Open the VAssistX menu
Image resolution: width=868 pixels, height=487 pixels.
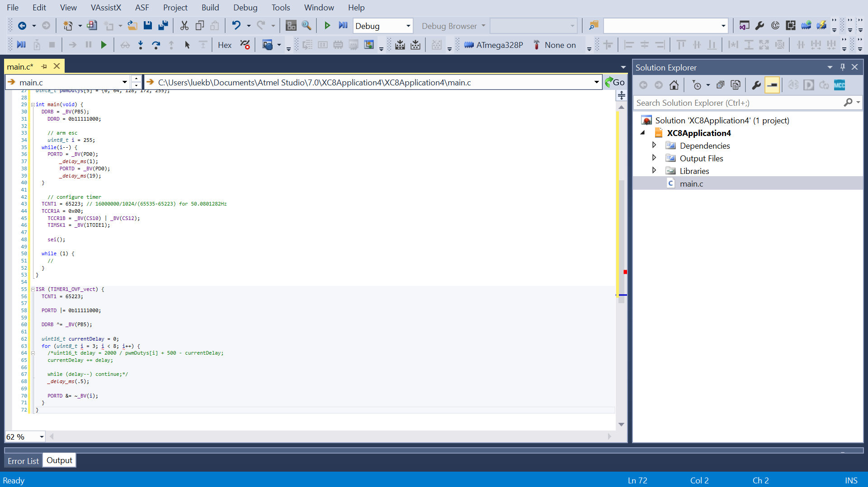[x=106, y=8]
